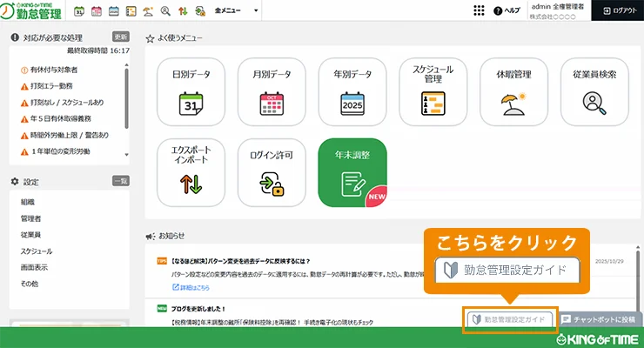The width and height of the screenshot is (644, 348).
Task: Click the notices panel scrollbar
Action: click(x=638, y=283)
